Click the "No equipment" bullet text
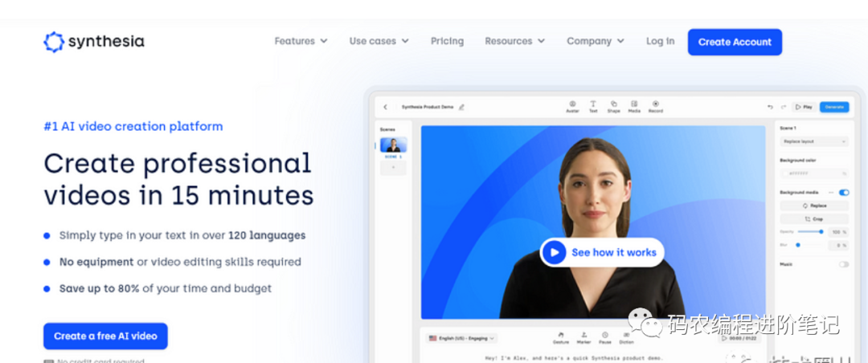This screenshot has width=868, height=363. (96, 262)
